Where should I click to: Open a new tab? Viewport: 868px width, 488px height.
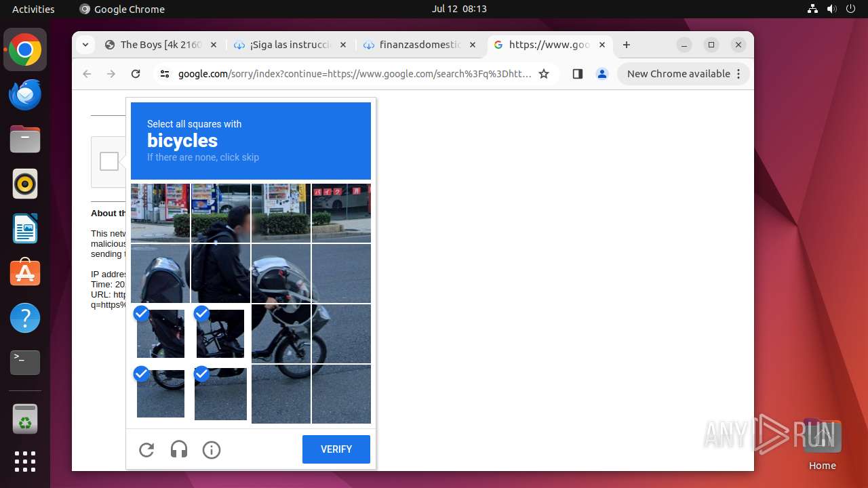point(627,45)
